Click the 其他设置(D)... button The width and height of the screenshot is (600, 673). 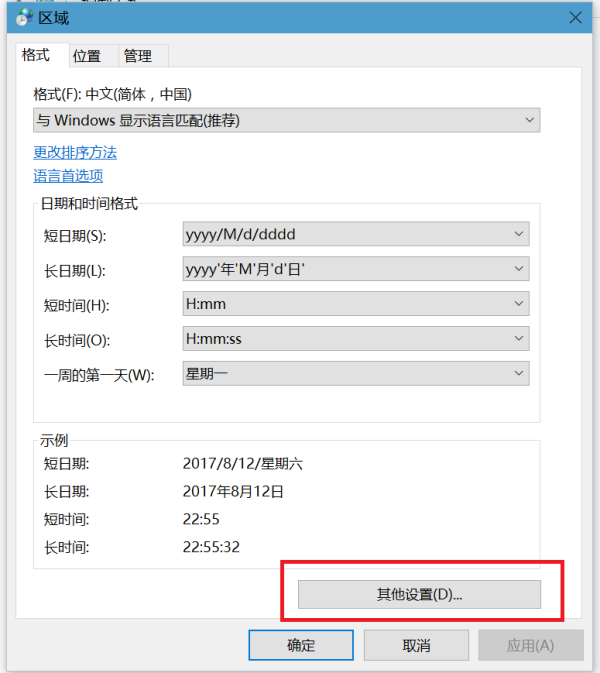tap(419, 594)
